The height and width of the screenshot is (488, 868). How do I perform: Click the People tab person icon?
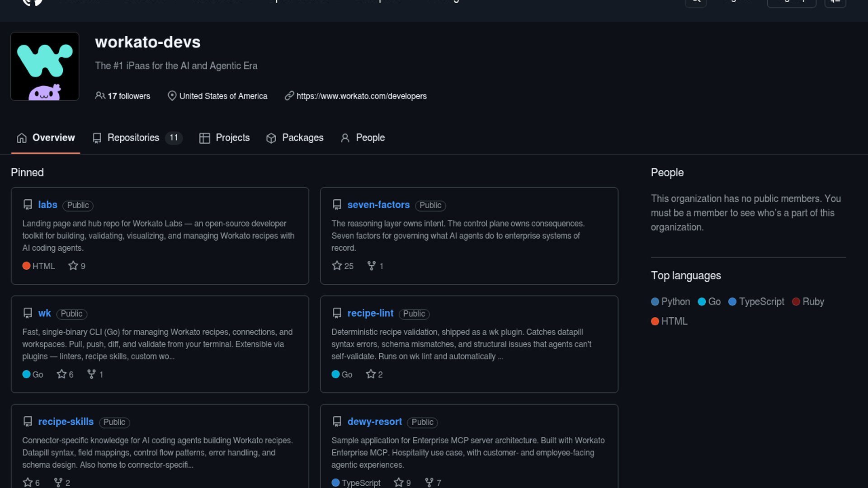click(x=345, y=138)
